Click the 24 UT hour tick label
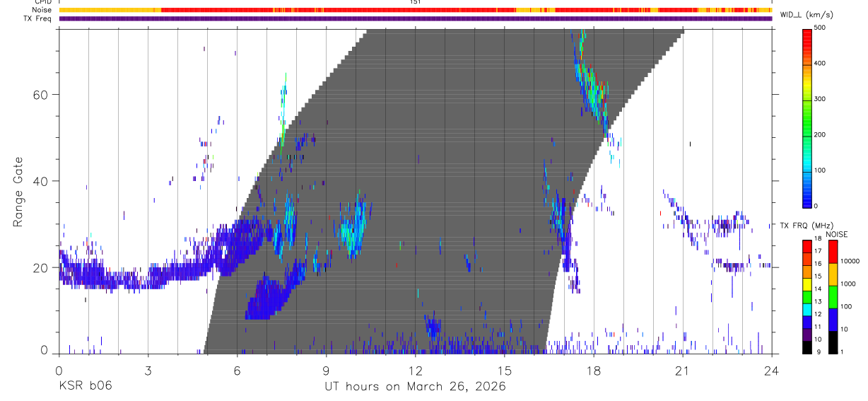Screen dimensions: 868x401 pos(771,370)
